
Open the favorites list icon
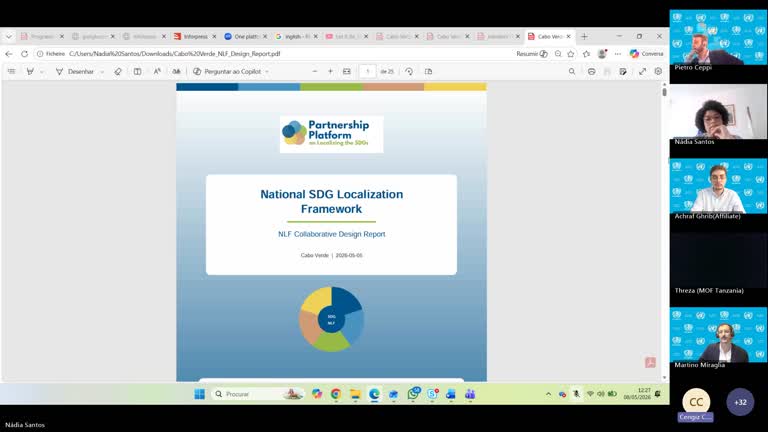pos(586,54)
